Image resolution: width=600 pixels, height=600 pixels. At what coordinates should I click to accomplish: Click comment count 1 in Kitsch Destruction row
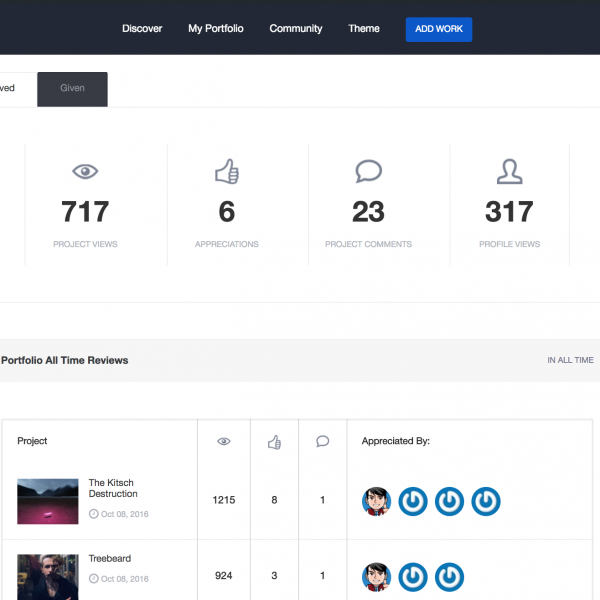pos(323,500)
